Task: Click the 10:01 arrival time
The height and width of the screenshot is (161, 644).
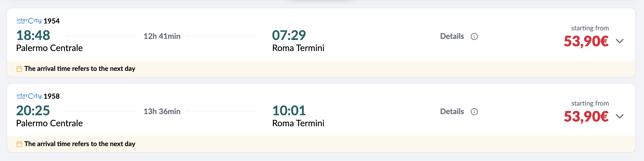Action: [289, 111]
